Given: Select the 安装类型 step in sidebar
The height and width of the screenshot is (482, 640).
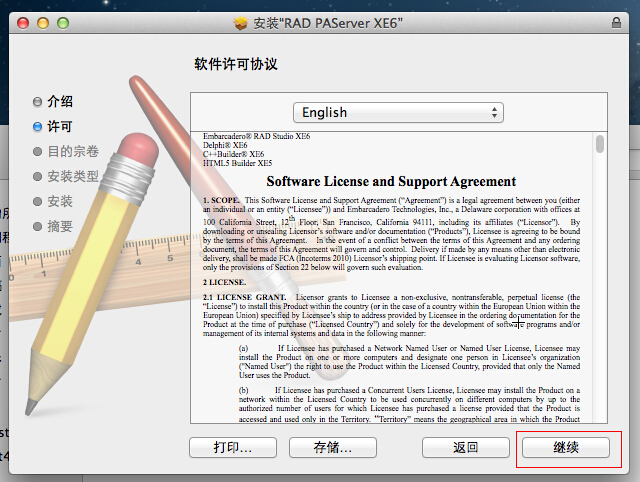Looking at the screenshot, I should [66, 176].
